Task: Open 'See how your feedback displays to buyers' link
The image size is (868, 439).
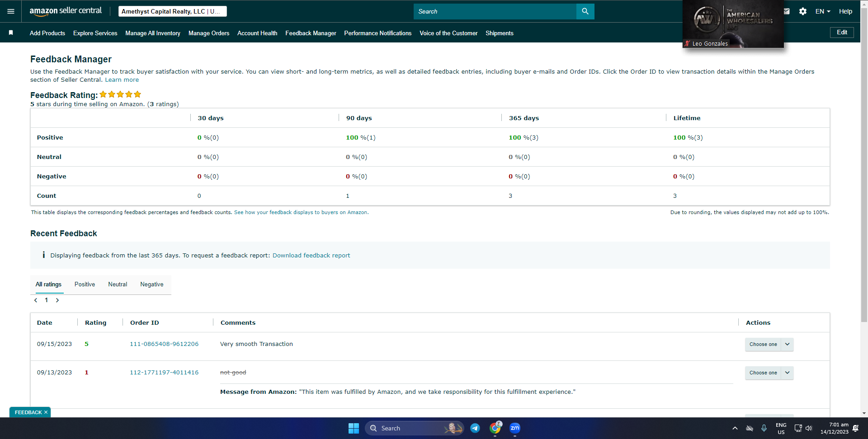Action: (301, 212)
